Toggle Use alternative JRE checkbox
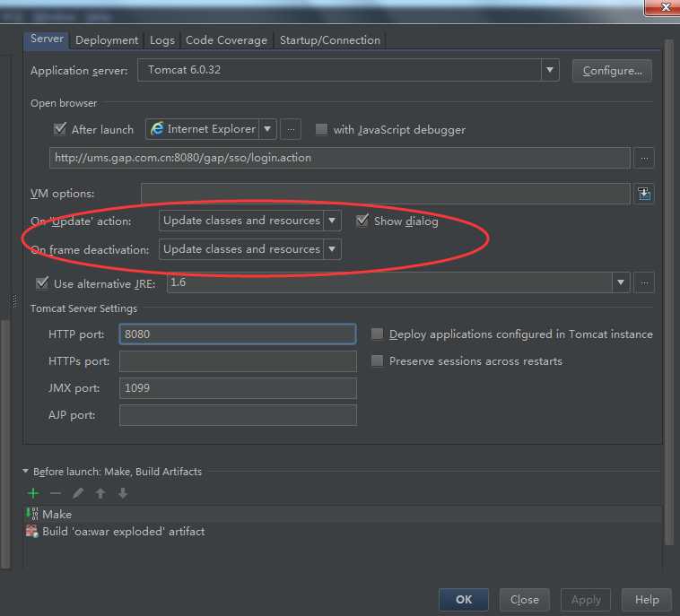This screenshot has width=680, height=616. pos(42,283)
